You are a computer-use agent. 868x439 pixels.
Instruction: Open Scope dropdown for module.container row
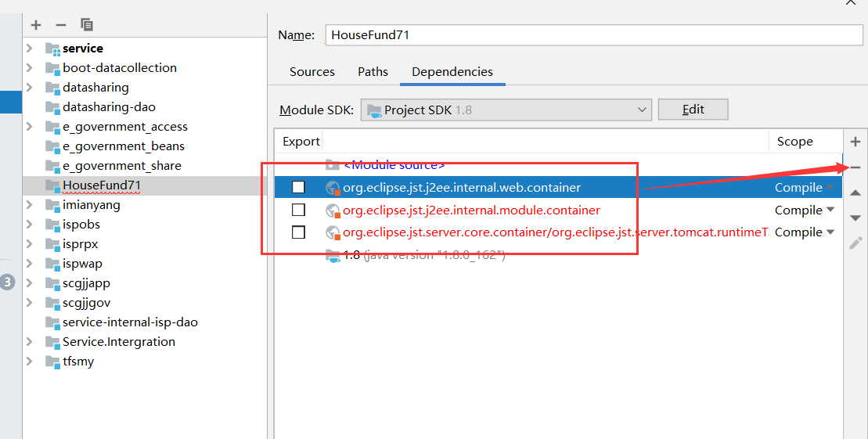[830, 210]
